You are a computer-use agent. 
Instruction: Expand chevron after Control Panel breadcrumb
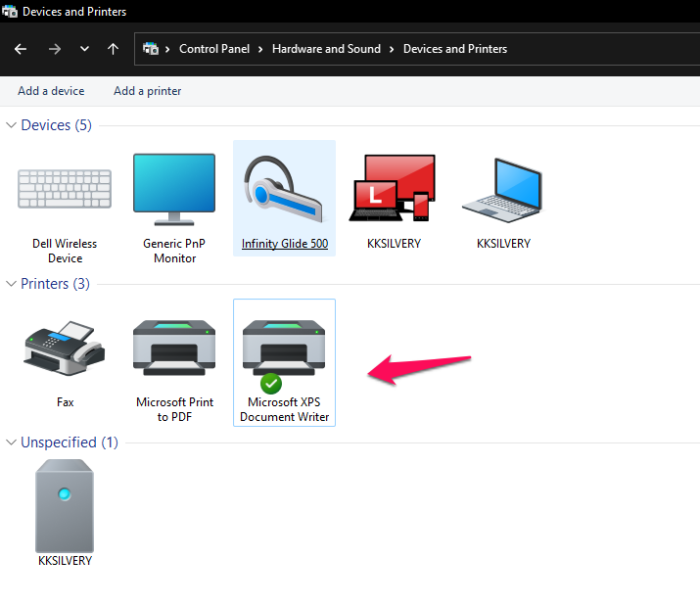[x=260, y=49]
